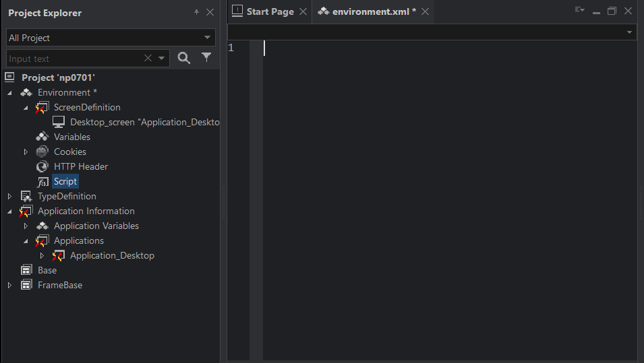Click line number 1 in the gutter
The height and width of the screenshot is (363, 644).
[231, 48]
